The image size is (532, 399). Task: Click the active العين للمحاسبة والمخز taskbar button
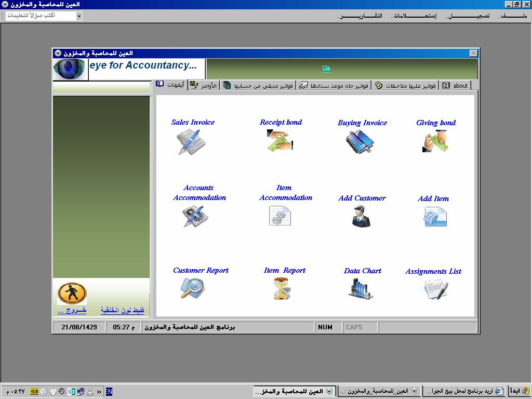295,392
